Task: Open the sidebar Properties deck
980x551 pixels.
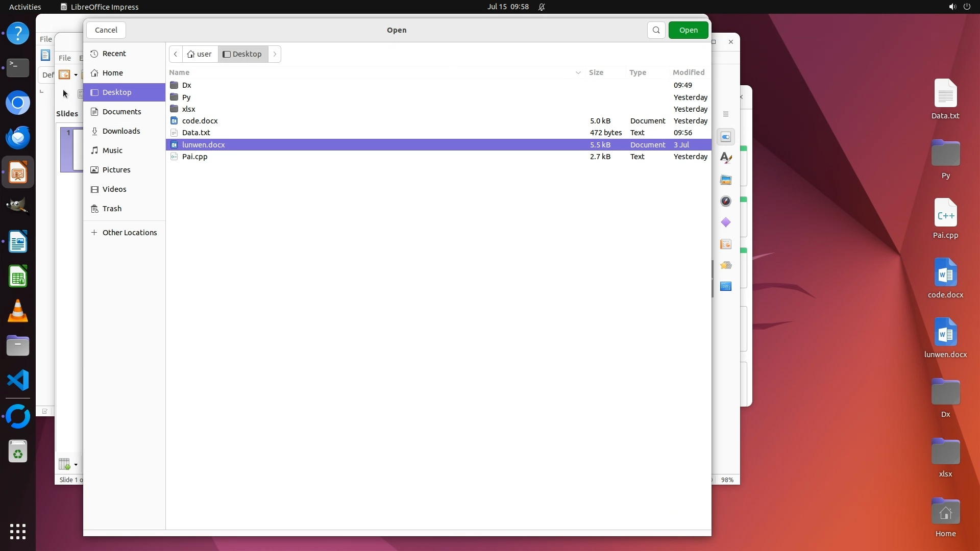Action: click(725, 137)
